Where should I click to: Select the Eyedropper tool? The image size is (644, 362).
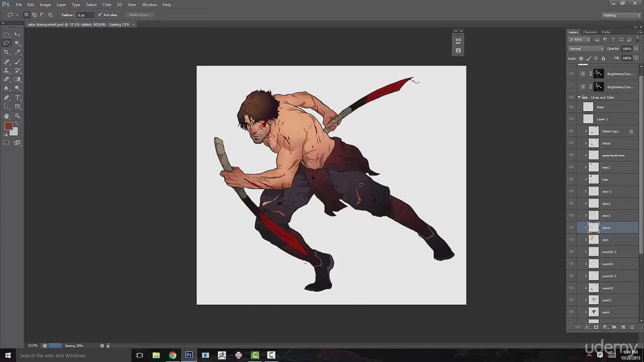18,52
